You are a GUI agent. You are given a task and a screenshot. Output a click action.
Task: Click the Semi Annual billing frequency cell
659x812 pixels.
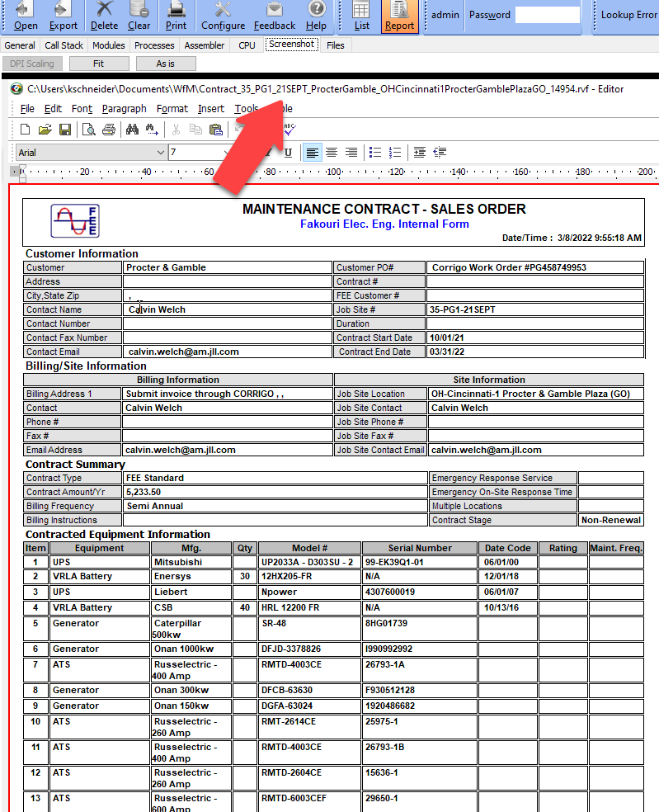tap(275, 506)
